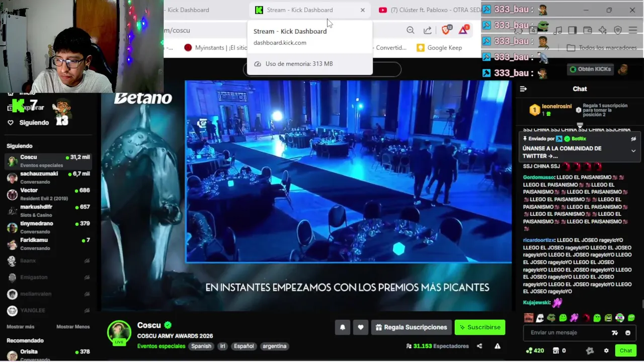The height and width of the screenshot is (362, 644).
Task: Click the Leo AI sparkle icon in toolbar
Action: (x=603, y=30)
